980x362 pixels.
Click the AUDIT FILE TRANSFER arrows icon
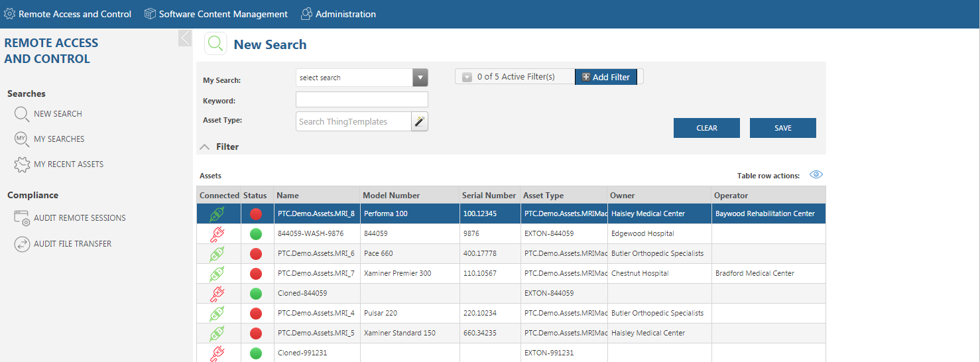click(22, 244)
